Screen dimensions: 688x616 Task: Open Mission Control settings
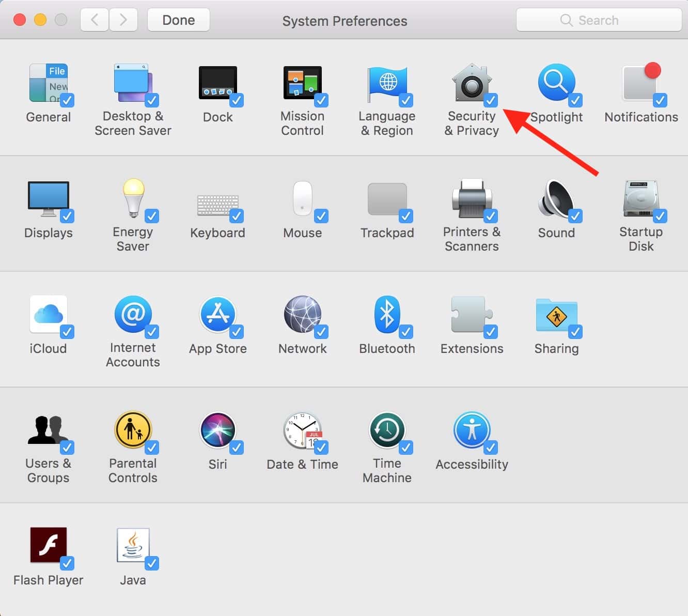click(x=302, y=84)
